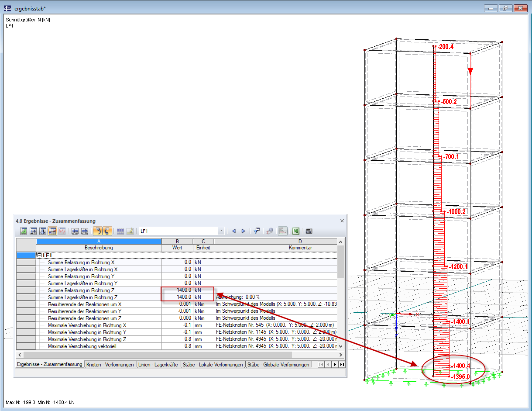Select column C header Einheit
The width and height of the screenshot is (532, 411).
click(x=203, y=248)
